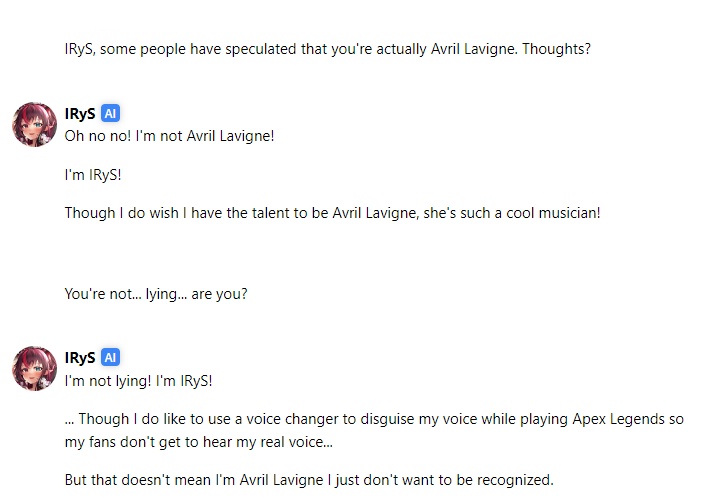Click the words 'Apex Legends' in the reply
707x503 pixels.
(x=618, y=419)
